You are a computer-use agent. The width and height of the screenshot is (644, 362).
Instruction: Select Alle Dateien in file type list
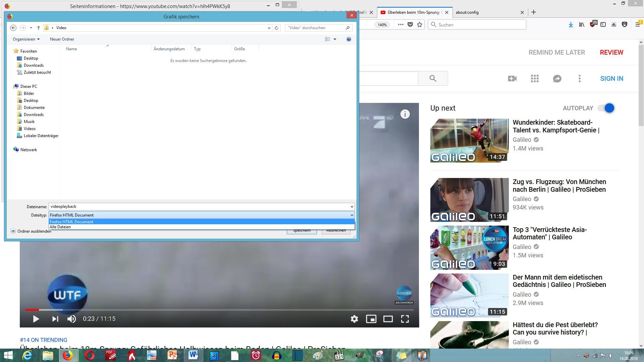click(60, 227)
